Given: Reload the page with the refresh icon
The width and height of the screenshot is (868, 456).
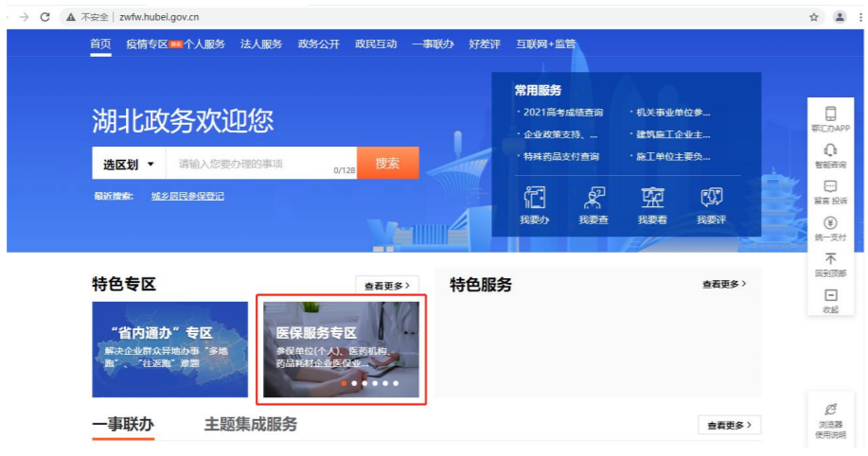Looking at the screenshot, I should (x=44, y=17).
